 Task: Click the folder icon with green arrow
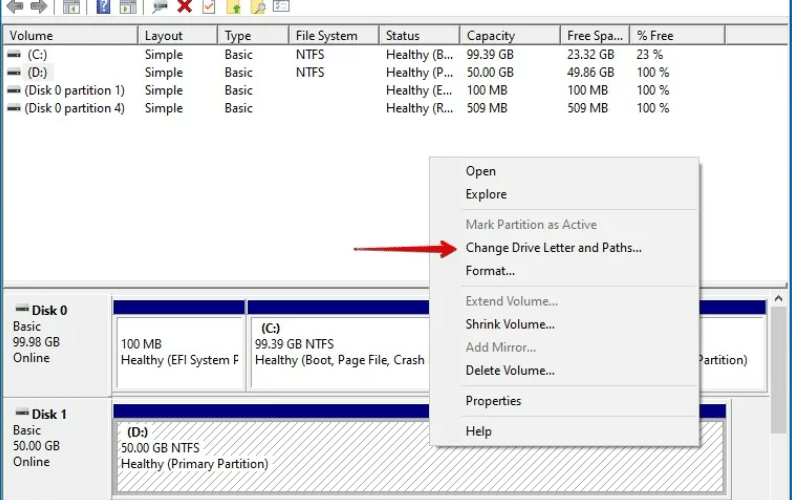coord(234,6)
